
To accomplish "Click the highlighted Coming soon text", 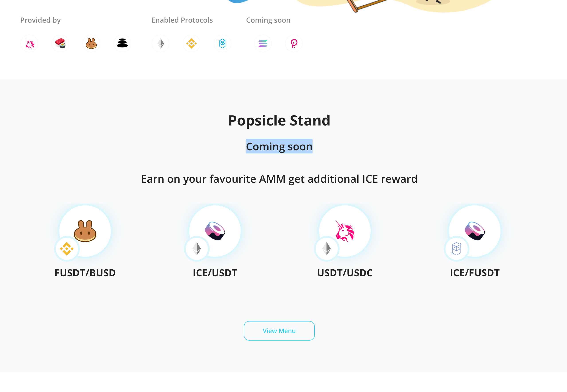I will coord(279,146).
